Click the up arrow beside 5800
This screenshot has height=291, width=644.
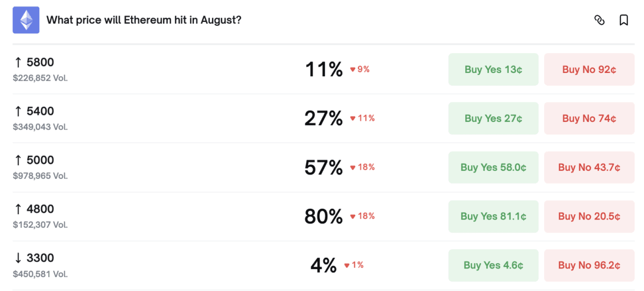[x=18, y=62]
